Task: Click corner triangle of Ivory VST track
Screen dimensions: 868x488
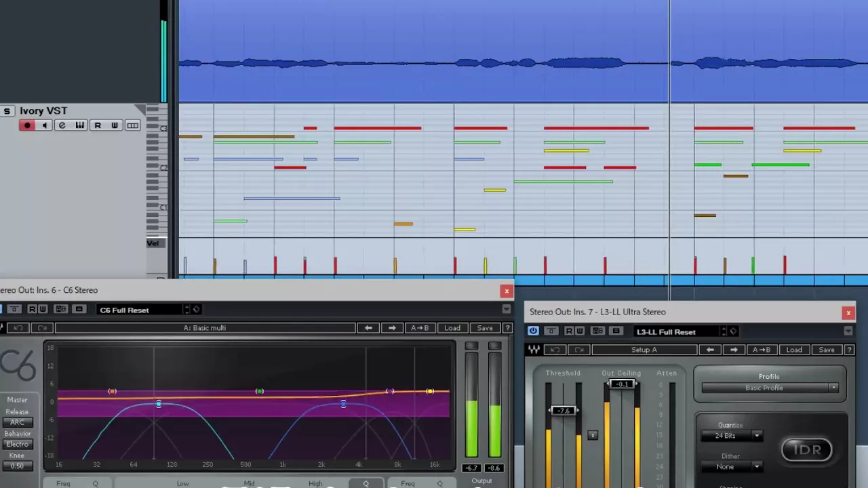Action: click(x=140, y=110)
